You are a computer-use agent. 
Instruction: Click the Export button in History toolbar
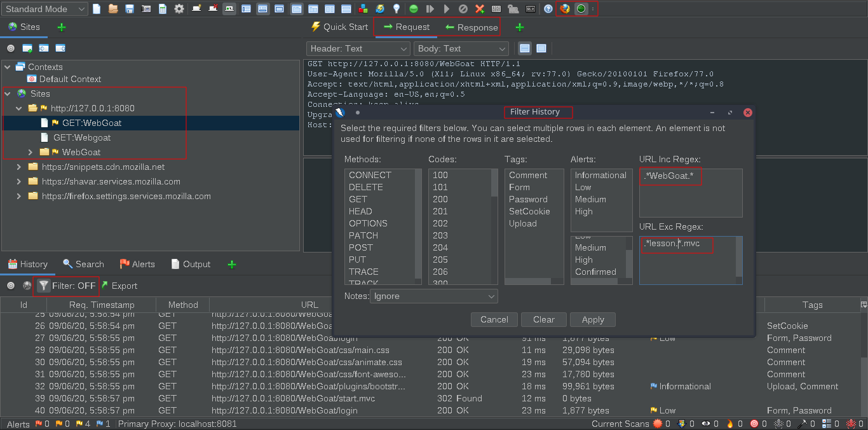click(119, 286)
